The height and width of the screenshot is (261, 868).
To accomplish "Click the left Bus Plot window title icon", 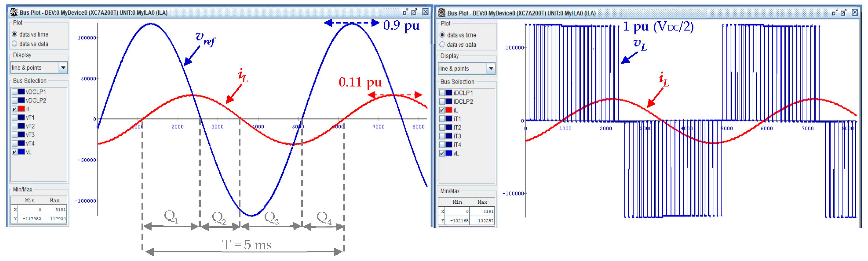I will [14, 13].
